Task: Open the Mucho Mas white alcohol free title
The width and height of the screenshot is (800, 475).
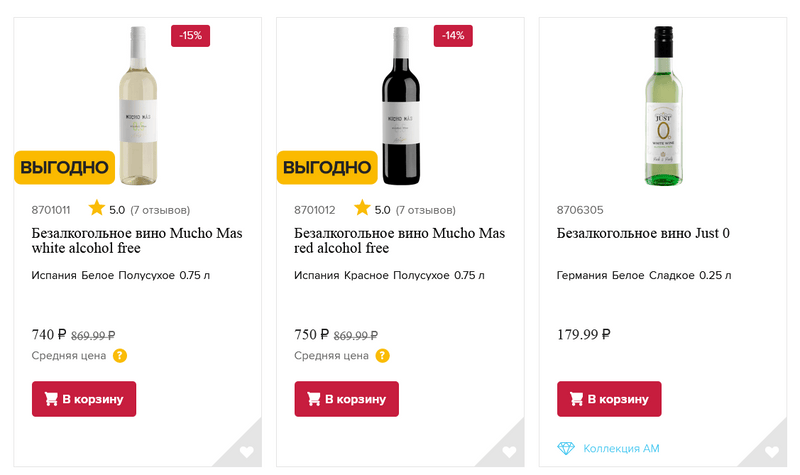Action: [136, 240]
